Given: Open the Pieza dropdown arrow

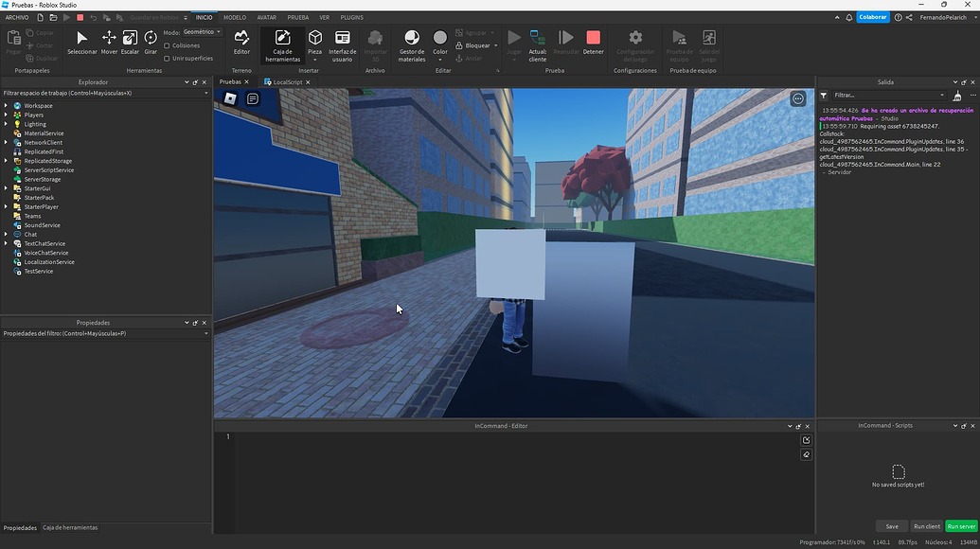Looking at the screenshot, I should (315, 57).
